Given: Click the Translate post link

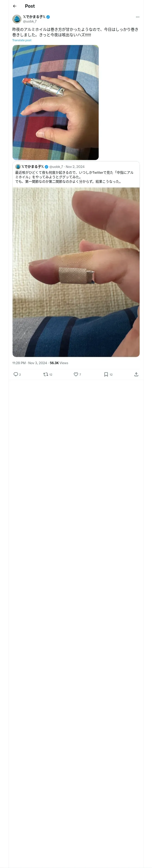Looking at the screenshot, I should click(x=22, y=40).
